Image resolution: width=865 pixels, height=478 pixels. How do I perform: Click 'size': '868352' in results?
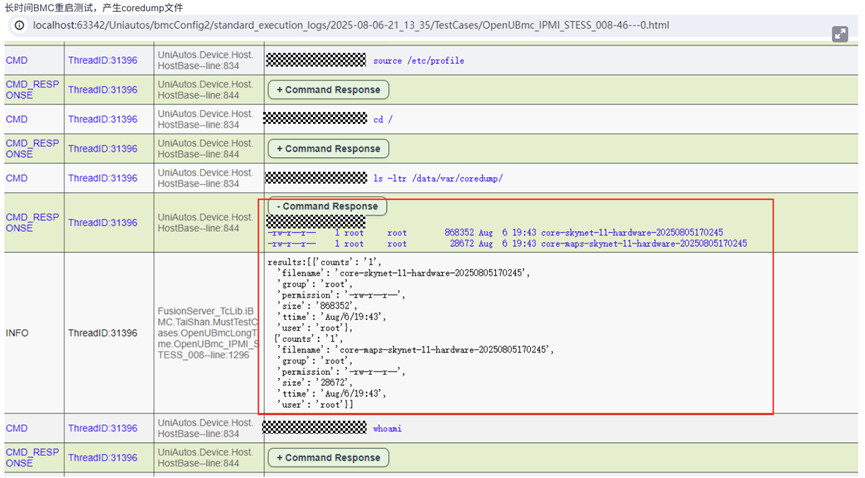click(317, 306)
